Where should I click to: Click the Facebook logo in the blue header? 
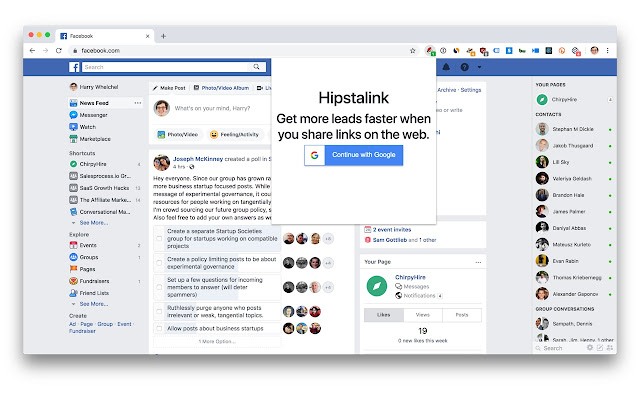74,67
